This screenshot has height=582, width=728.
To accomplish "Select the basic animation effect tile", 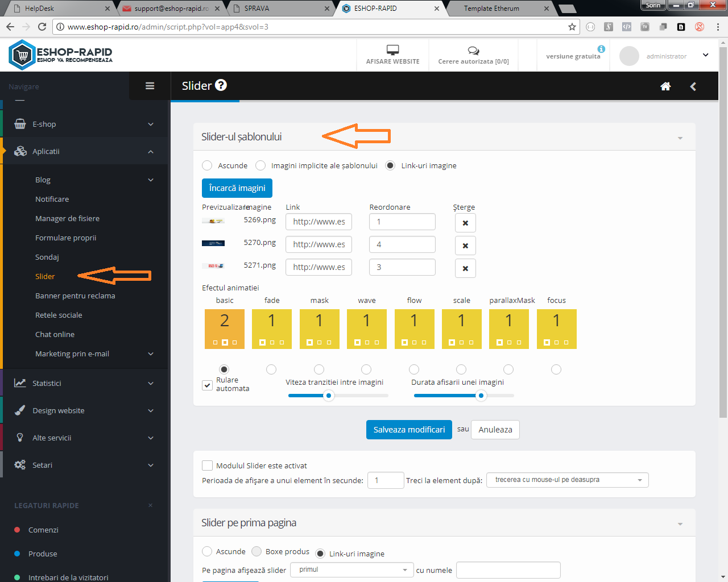I will tap(225, 329).
